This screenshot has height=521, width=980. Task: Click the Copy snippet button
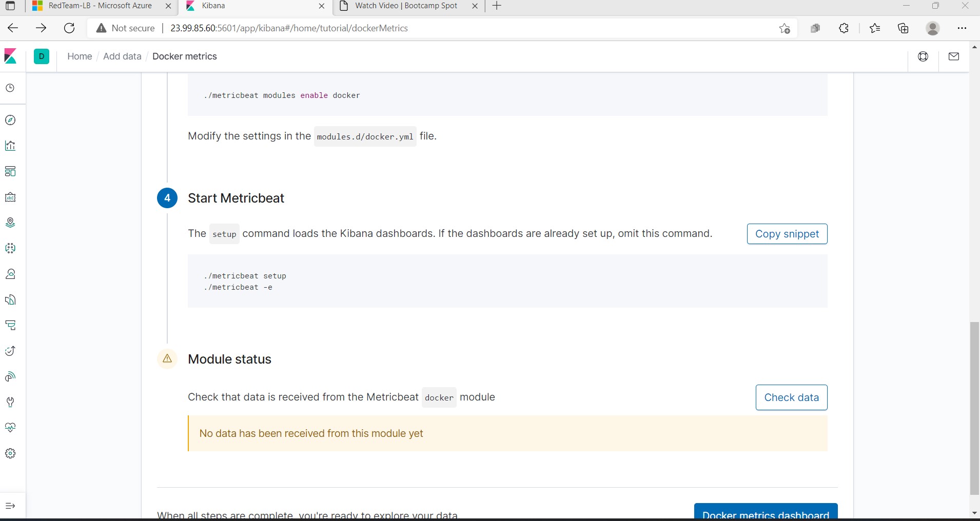(787, 234)
